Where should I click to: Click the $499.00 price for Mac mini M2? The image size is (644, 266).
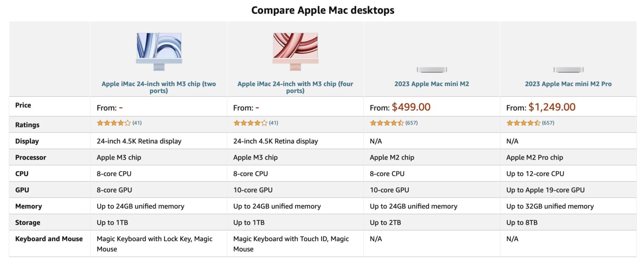[x=411, y=107]
